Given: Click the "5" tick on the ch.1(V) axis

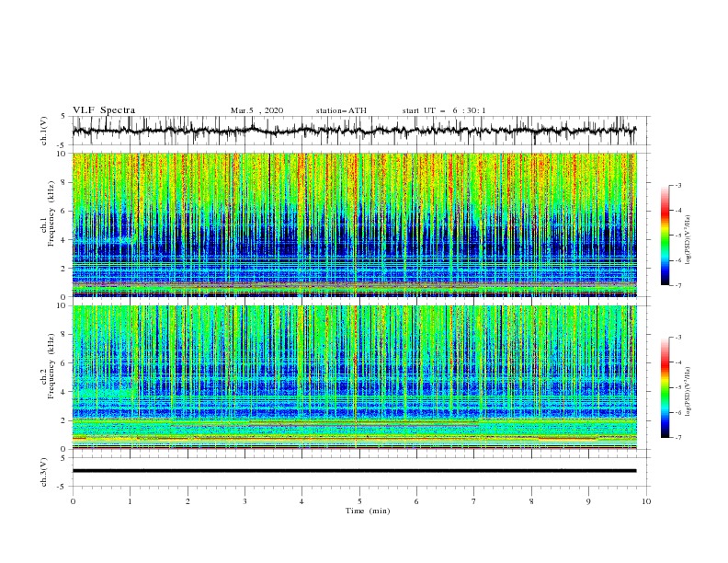Looking at the screenshot, I should click(x=63, y=117).
